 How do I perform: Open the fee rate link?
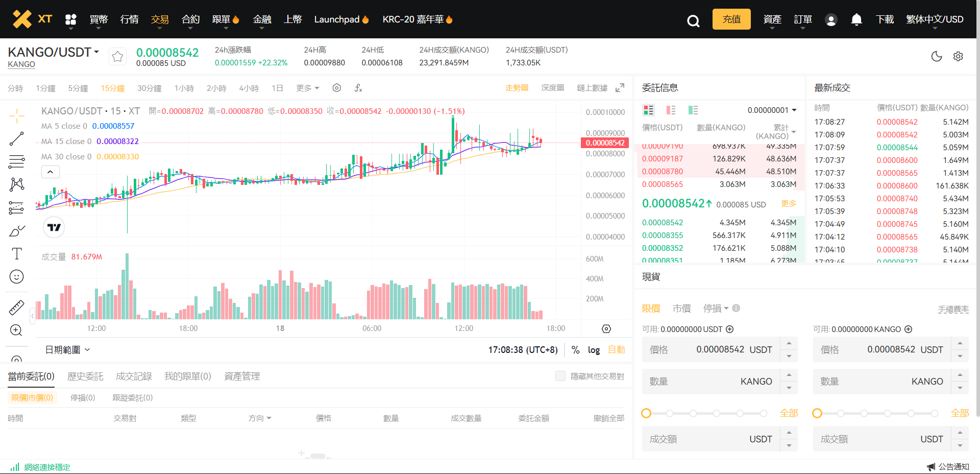953,309
